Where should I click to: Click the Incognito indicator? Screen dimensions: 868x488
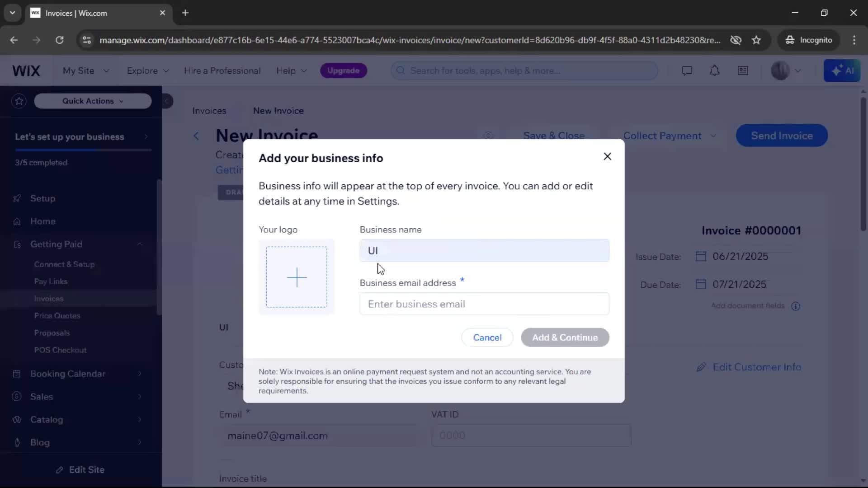coord(809,40)
